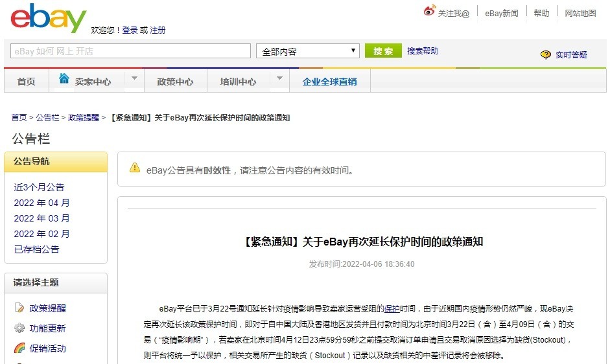
Task: Open the 搜索帮助 link
Action: tap(423, 51)
